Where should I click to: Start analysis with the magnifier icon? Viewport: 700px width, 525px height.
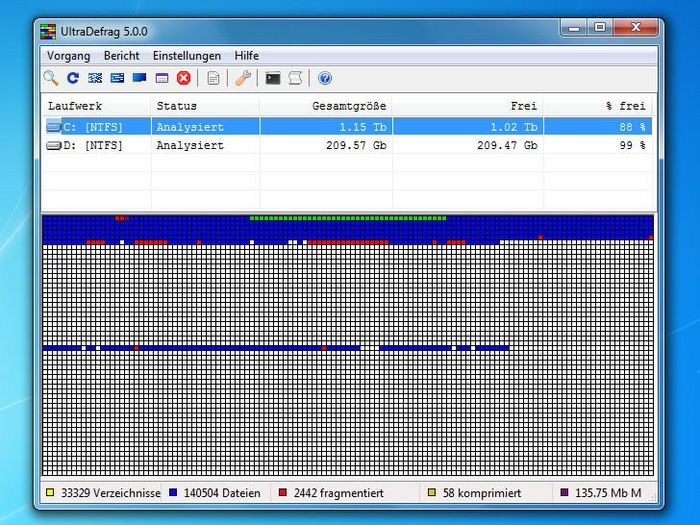(x=51, y=78)
